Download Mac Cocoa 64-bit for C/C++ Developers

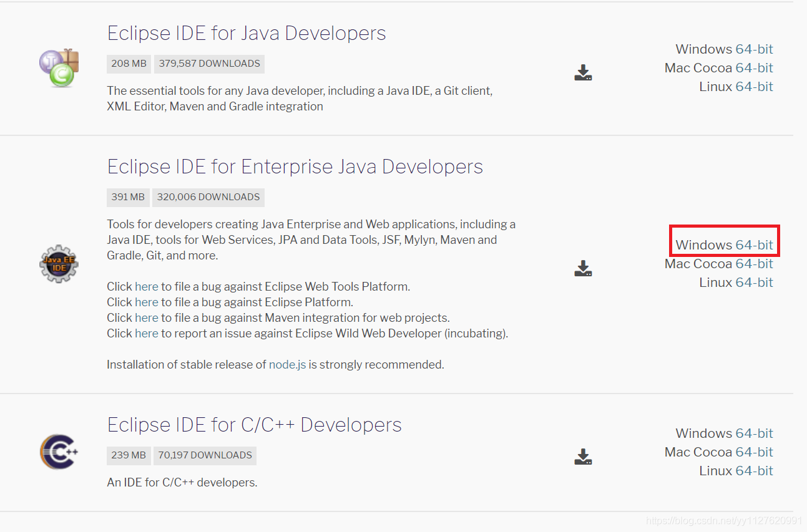754,452
